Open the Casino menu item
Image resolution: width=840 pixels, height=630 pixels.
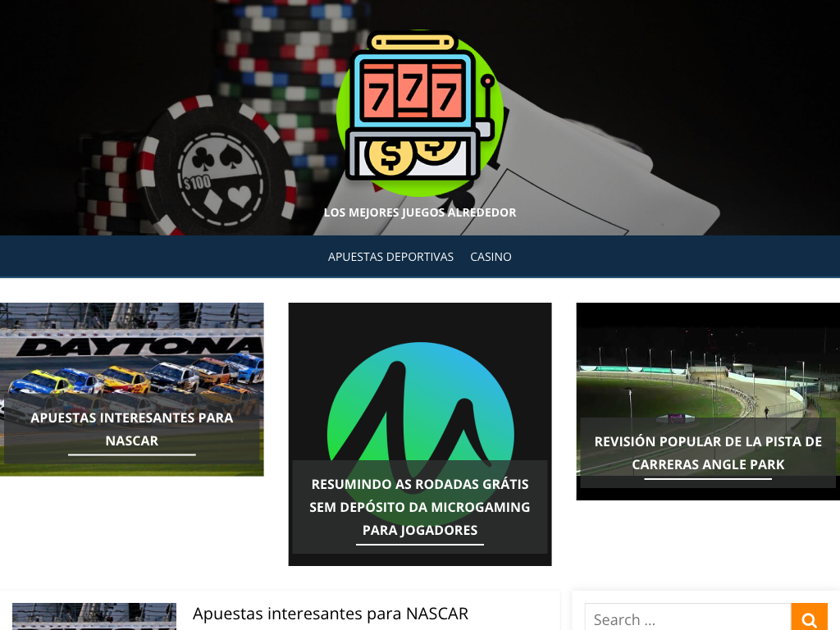click(x=491, y=257)
